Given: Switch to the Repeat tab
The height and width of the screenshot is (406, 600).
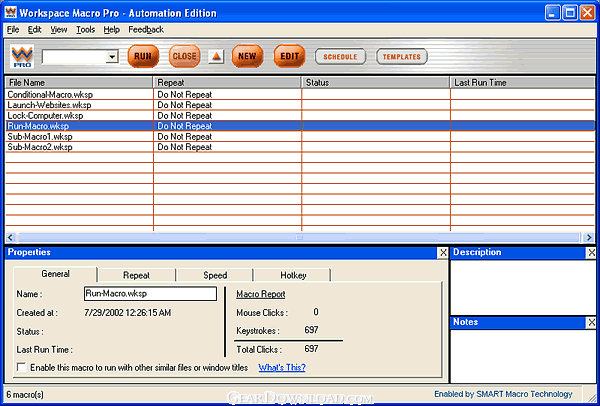Looking at the screenshot, I should click(x=137, y=275).
